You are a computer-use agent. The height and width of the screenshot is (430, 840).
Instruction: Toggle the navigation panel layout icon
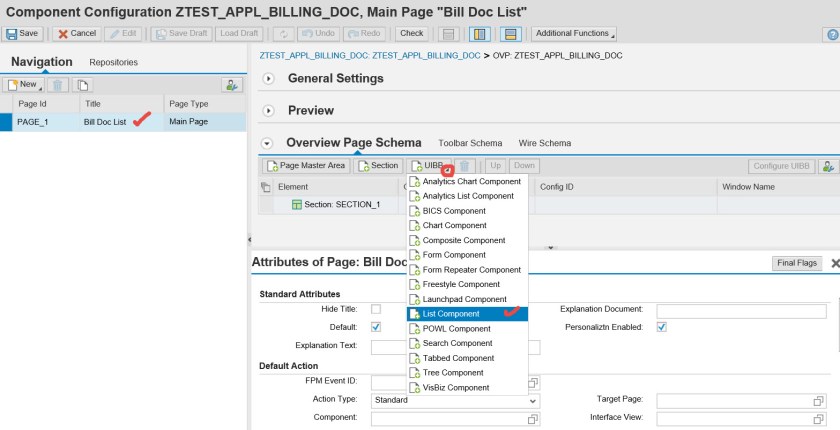(479, 34)
